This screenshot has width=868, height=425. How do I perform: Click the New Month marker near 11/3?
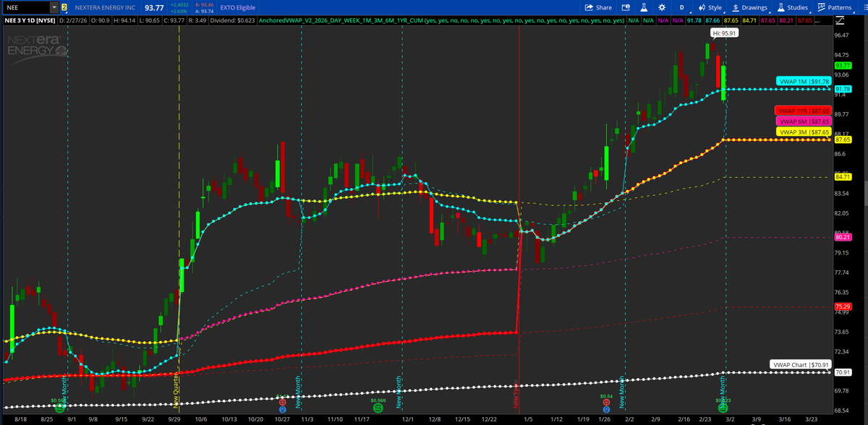click(x=298, y=392)
